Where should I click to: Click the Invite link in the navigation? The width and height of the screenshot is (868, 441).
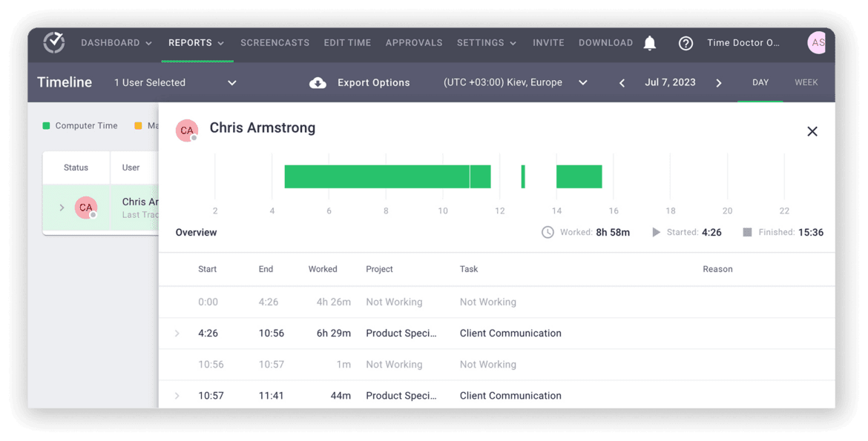click(548, 42)
